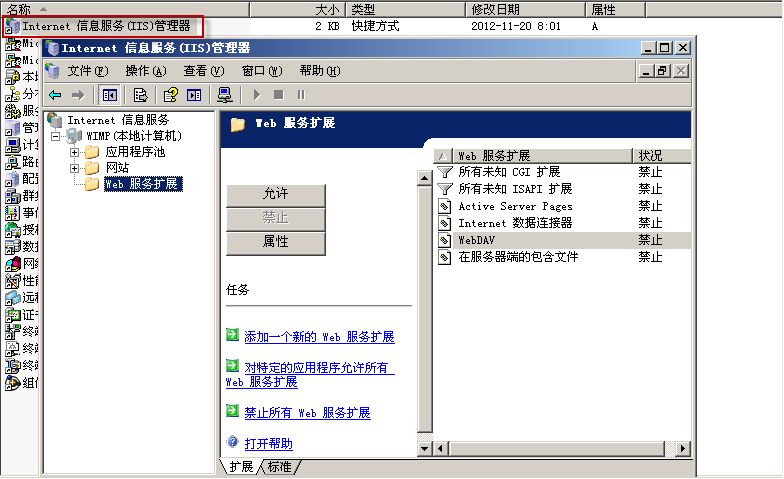Click the horizontal scrollbar right arrow
The height and width of the screenshot is (479, 784).
(682, 448)
